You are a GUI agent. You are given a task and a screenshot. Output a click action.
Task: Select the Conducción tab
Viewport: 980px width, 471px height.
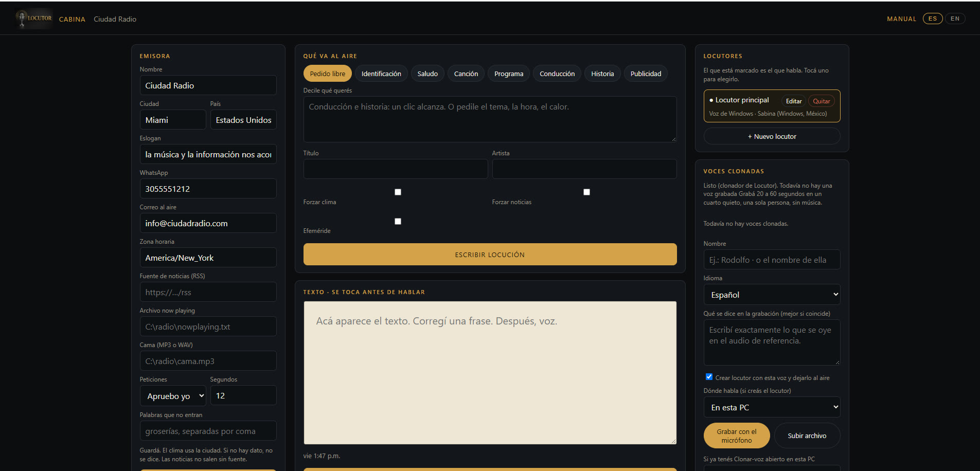point(557,74)
